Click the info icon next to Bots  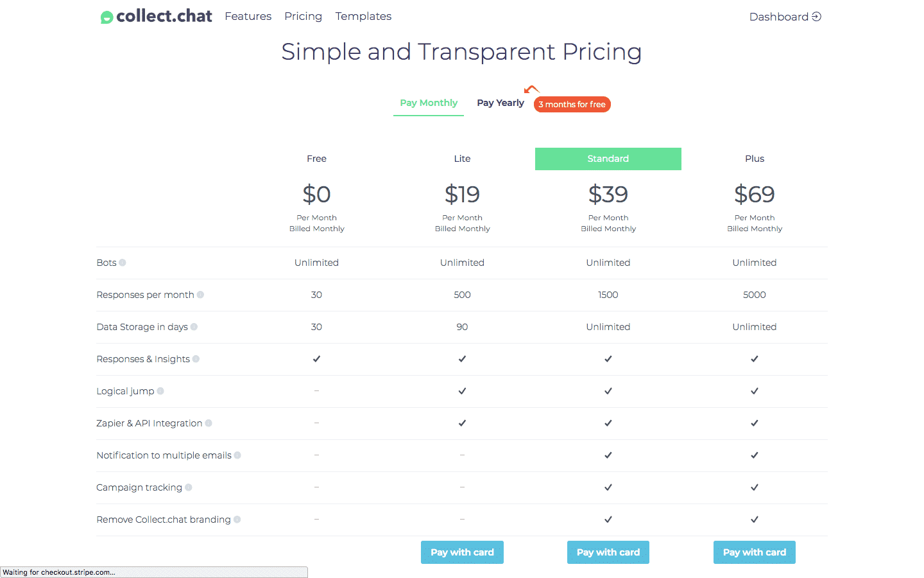[x=123, y=263]
